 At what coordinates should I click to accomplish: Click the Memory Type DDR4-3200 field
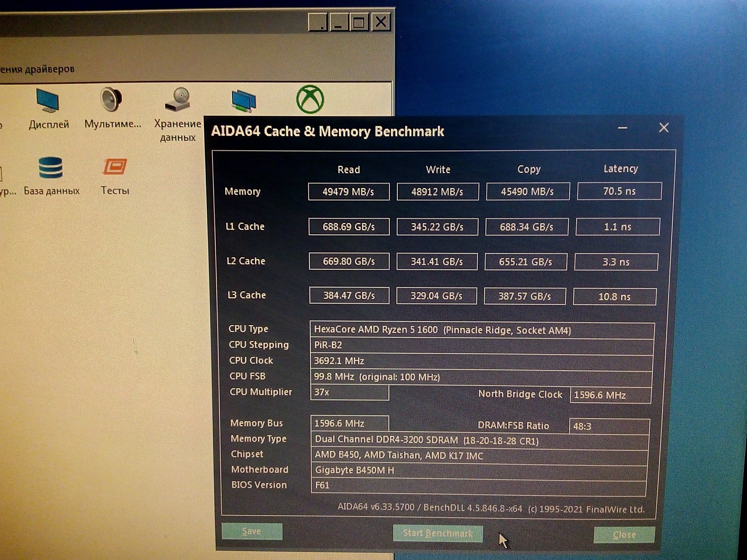coord(480,440)
